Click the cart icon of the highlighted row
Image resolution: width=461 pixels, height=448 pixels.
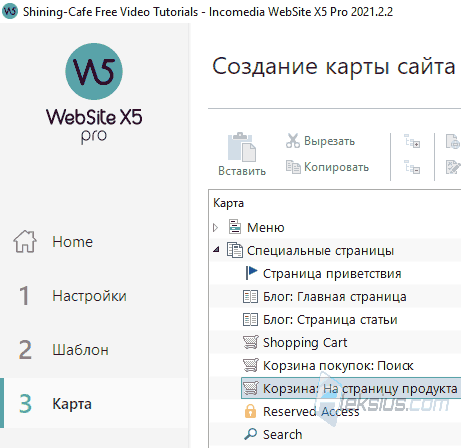coord(250,388)
